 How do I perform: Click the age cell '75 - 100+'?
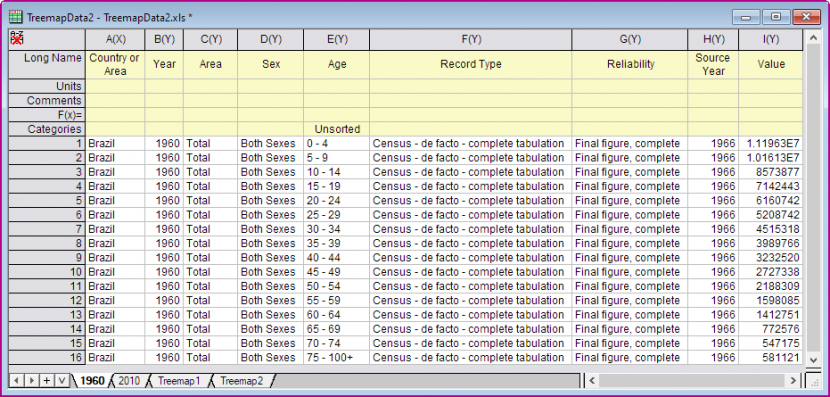(x=337, y=358)
